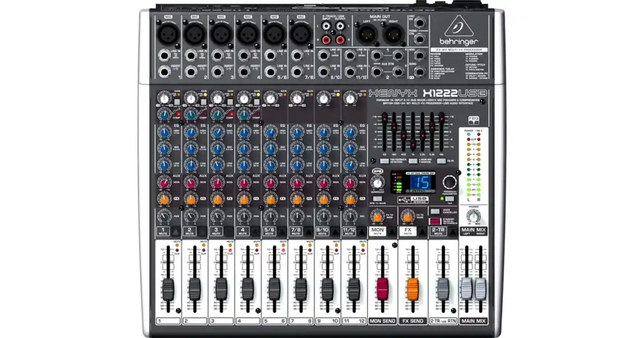Click the Tap tempo button

coord(450,199)
